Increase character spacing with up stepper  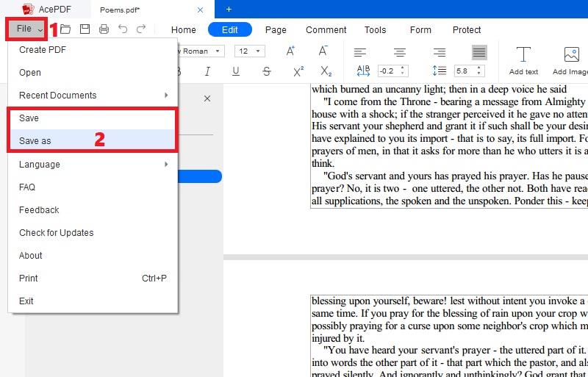[403, 68]
